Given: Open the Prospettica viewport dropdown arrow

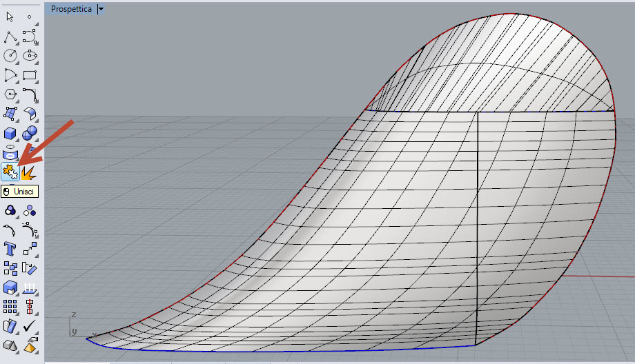Looking at the screenshot, I should (x=101, y=9).
